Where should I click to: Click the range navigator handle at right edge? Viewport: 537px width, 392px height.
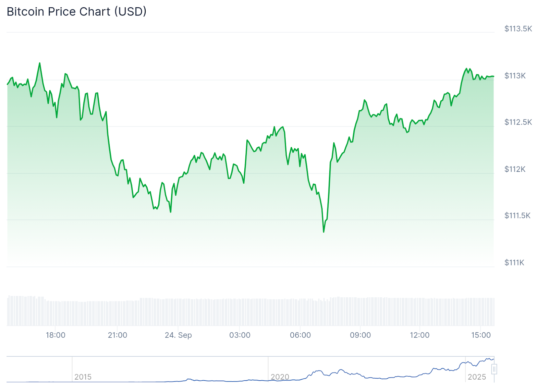point(494,369)
